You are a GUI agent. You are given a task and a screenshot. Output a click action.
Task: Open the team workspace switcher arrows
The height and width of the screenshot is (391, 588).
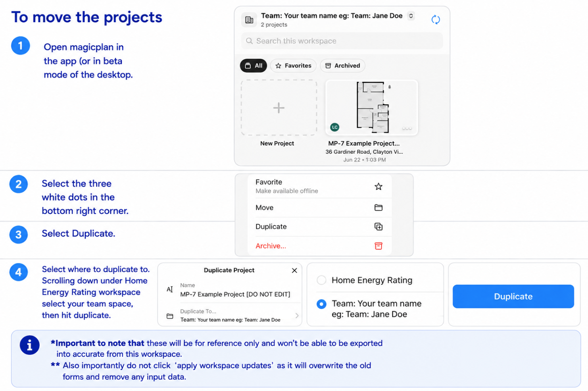[x=411, y=16]
